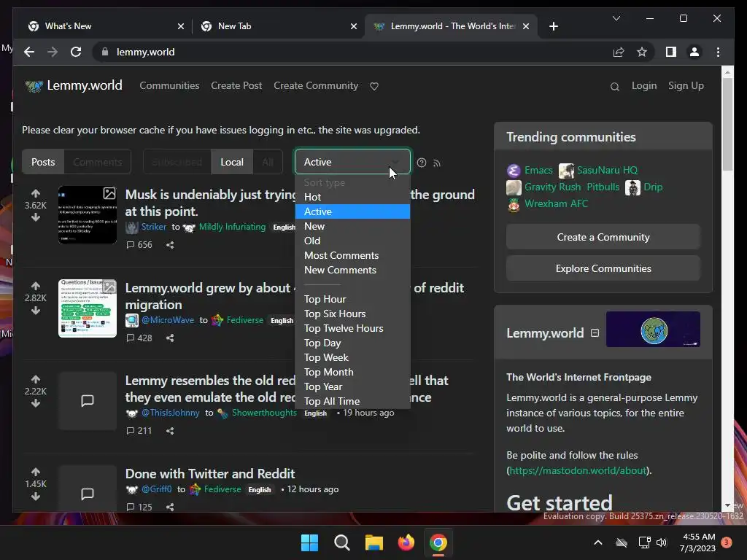Share the post with 656 comments
The width and height of the screenshot is (747, 560).
click(x=170, y=245)
